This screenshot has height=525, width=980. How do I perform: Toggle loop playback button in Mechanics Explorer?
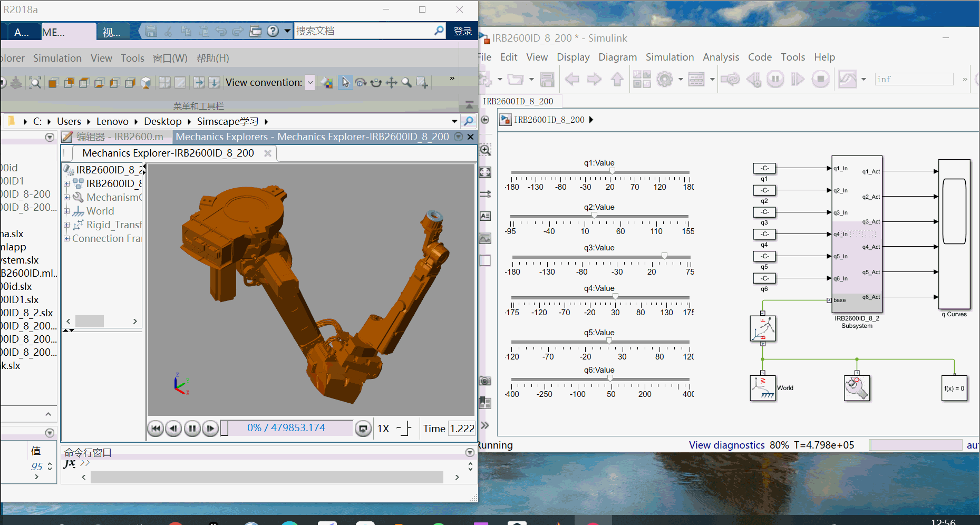click(x=363, y=429)
